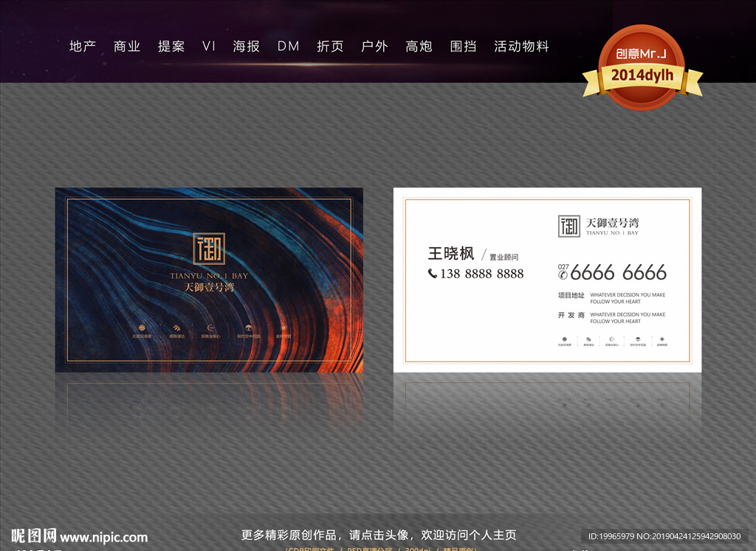Click the VI label in the top bar
Image resolution: width=756 pixels, height=551 pixels.
pos(209,46)
